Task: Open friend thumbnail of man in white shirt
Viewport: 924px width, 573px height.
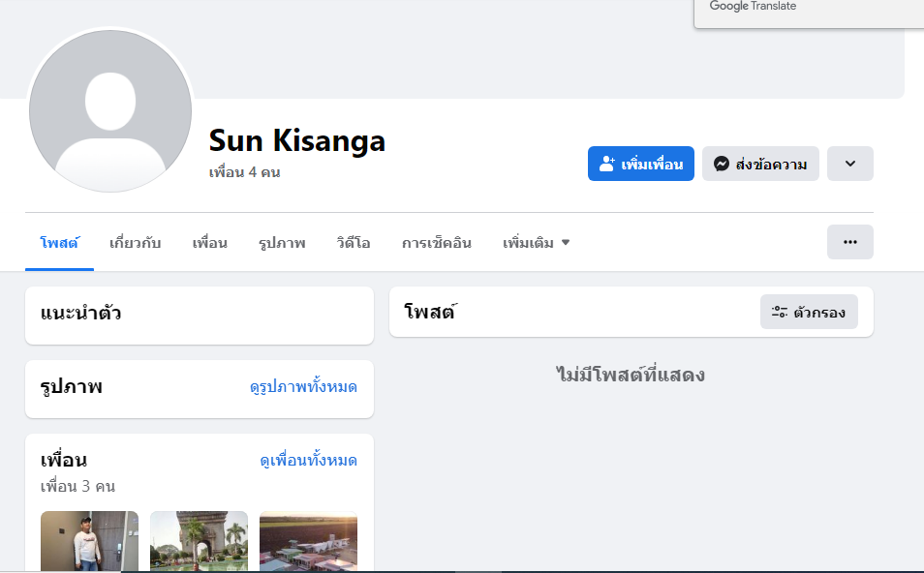Action: coord(89,541)
